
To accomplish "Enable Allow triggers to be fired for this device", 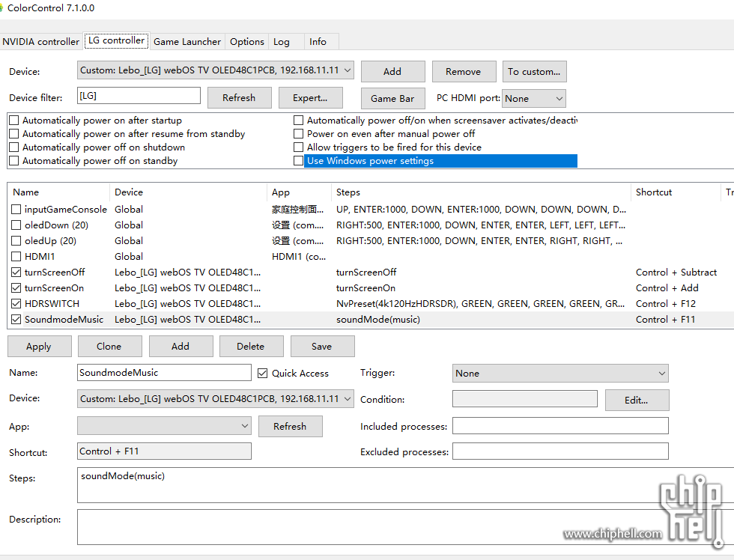I will [298, 147].
